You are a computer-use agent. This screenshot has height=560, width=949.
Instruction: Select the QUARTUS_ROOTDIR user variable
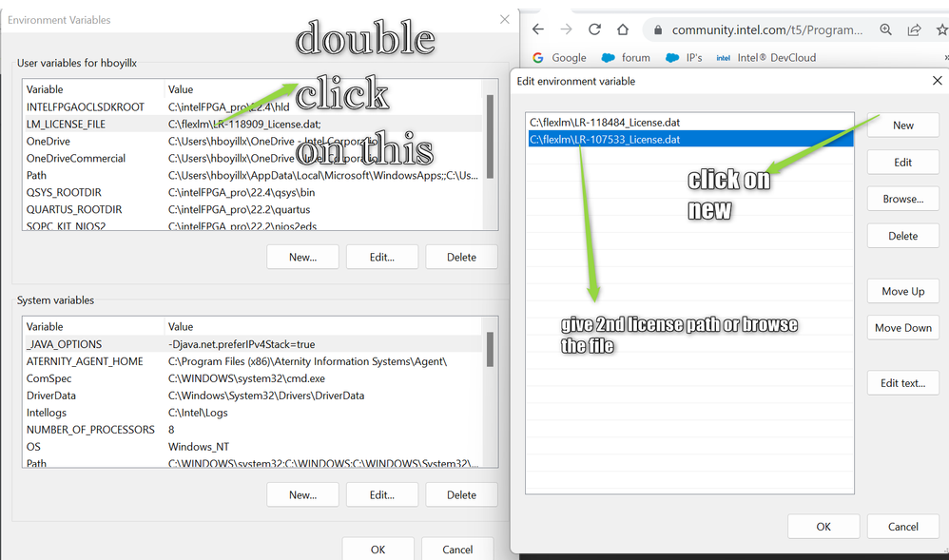pos(253,209)
